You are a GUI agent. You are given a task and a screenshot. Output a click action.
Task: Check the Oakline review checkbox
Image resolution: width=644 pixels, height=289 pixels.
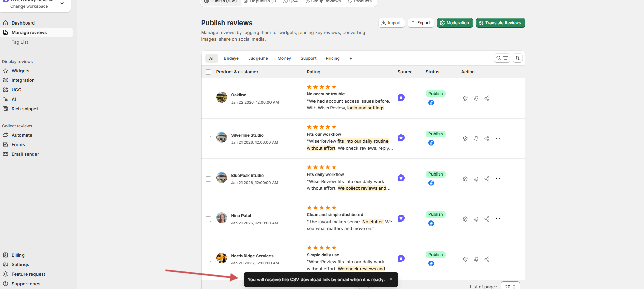click(208, 98)
